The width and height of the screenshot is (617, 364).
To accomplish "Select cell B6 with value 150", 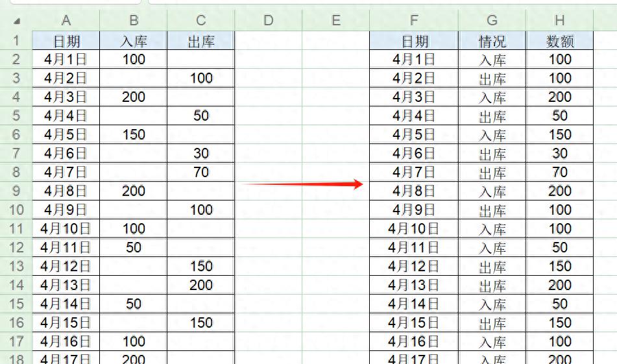I will coord(134,134).
